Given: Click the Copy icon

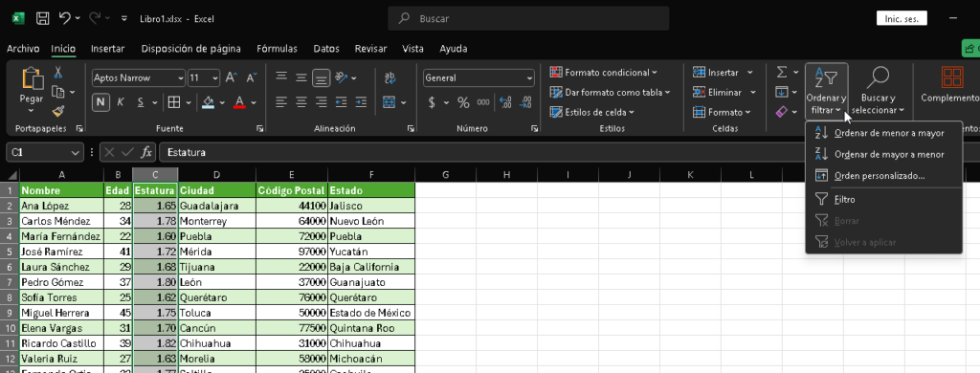Looking at the screenshot, I should (x=58, y=93).
